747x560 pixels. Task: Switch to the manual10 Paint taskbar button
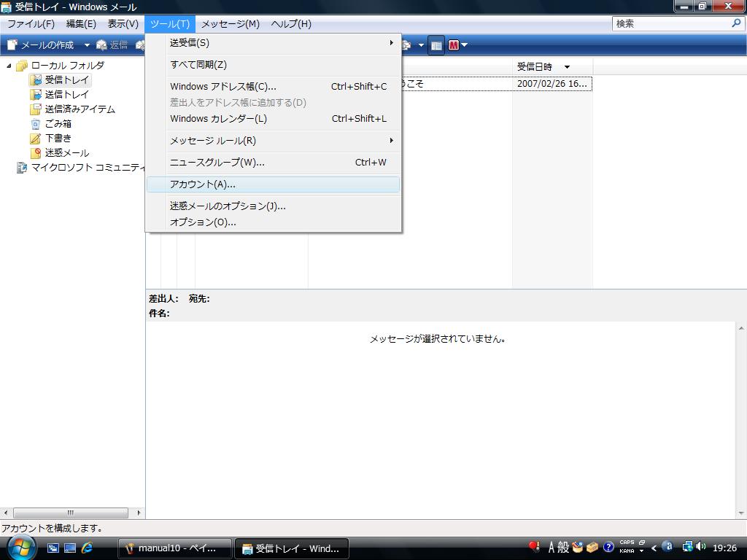(x=174, y=548)
